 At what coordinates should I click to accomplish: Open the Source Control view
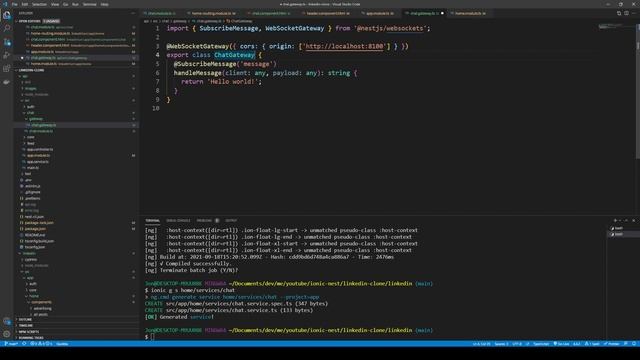click(x=7, y=42)
